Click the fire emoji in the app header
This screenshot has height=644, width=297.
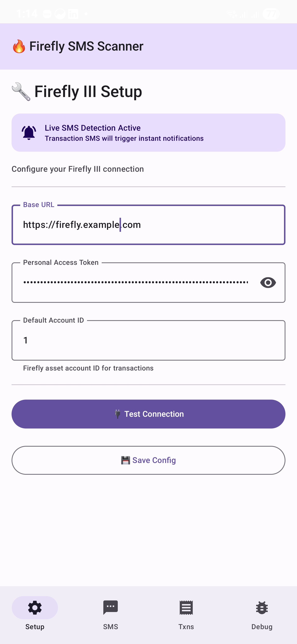[19, 46]
